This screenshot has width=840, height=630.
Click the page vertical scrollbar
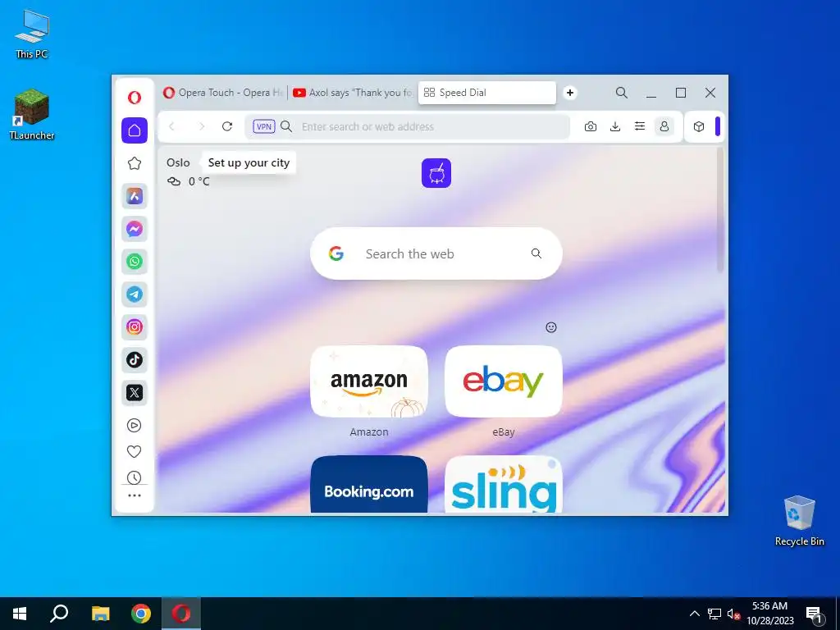(720, 209)
